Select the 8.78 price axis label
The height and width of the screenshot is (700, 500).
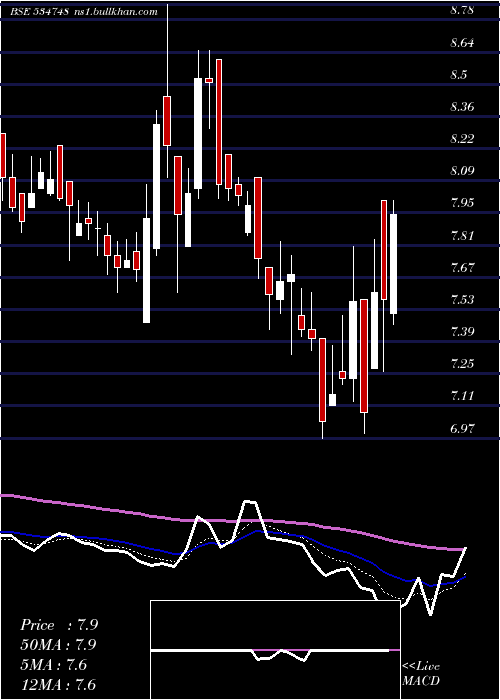[462, 10]
